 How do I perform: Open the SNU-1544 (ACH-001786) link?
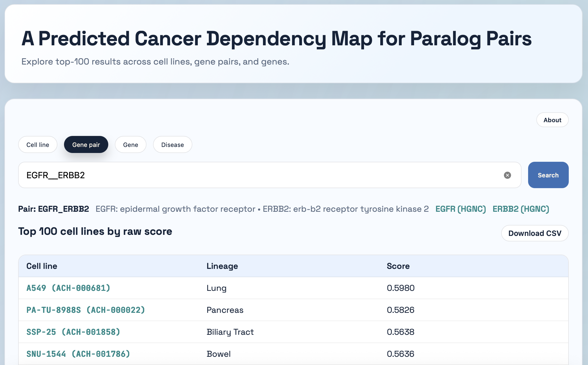[x=78, y=354]
